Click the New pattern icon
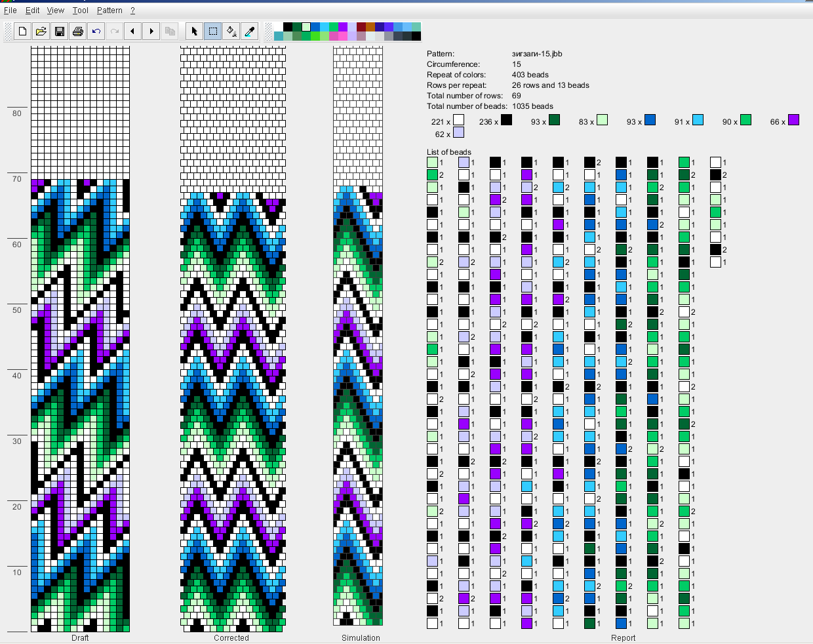The height and width of the screenshot is (644, 813). click(22, 31)
